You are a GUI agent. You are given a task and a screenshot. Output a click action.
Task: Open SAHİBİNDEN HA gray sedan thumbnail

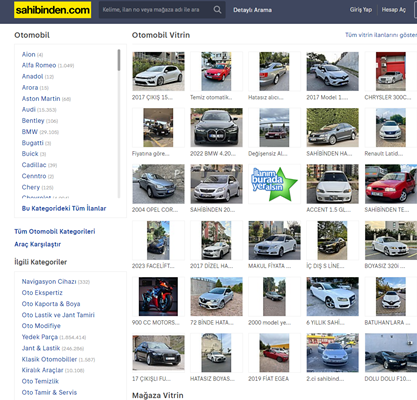(x=333, y=127)
